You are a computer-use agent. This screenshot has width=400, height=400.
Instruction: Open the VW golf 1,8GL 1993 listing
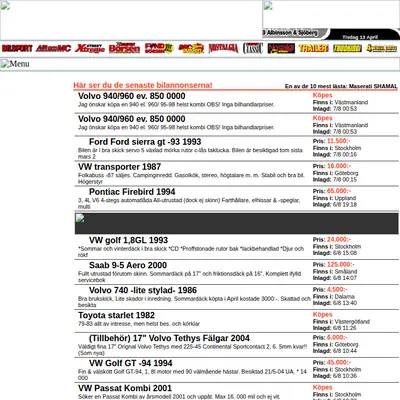(x=128, y=240)
